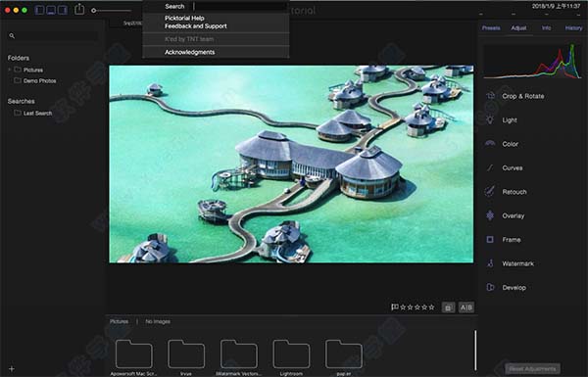Click the Reset Adjustments button

[532, 369]
